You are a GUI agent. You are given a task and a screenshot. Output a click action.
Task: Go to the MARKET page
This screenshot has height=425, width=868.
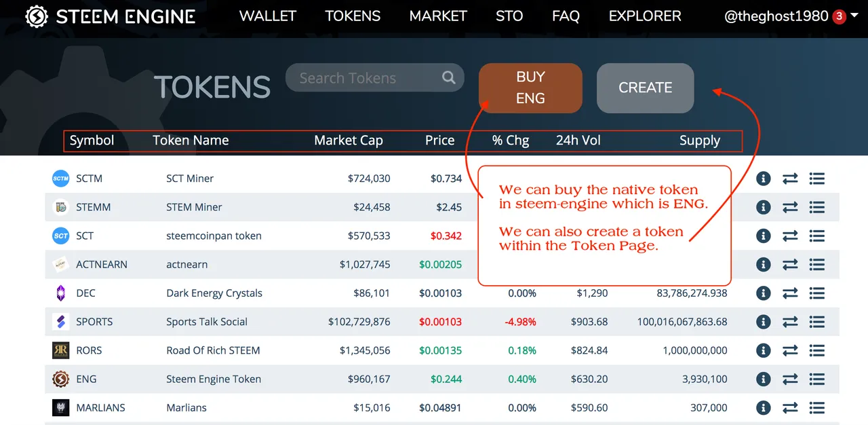(x=438, y=16)
